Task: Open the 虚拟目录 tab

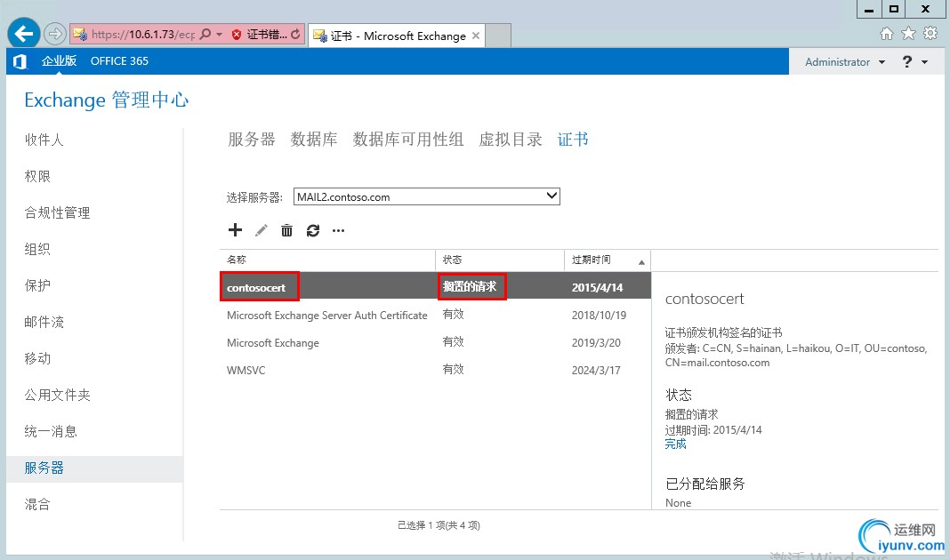Action: [x=511, y=140]
